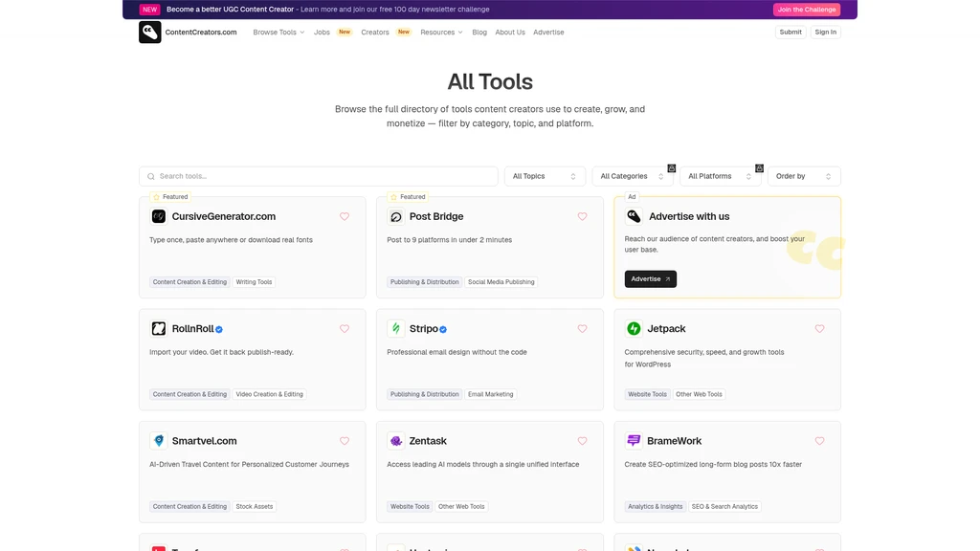Click Social Media Publishing tag
This screenshot has height=551, width=980.
pos(501,282)
